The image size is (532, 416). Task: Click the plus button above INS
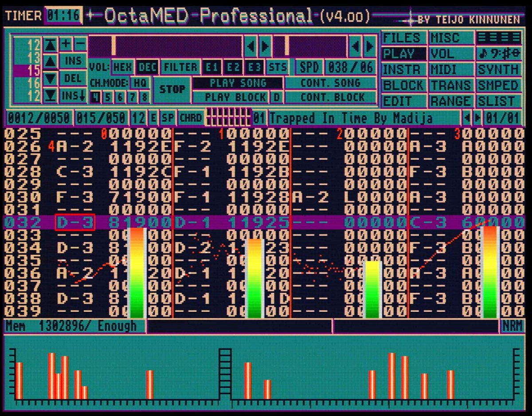(x=66, y=44)
